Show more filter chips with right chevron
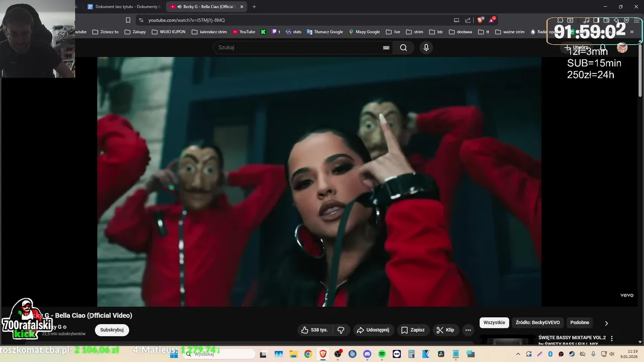This screenshot has width=644, height=362. (x=606, y=323)
